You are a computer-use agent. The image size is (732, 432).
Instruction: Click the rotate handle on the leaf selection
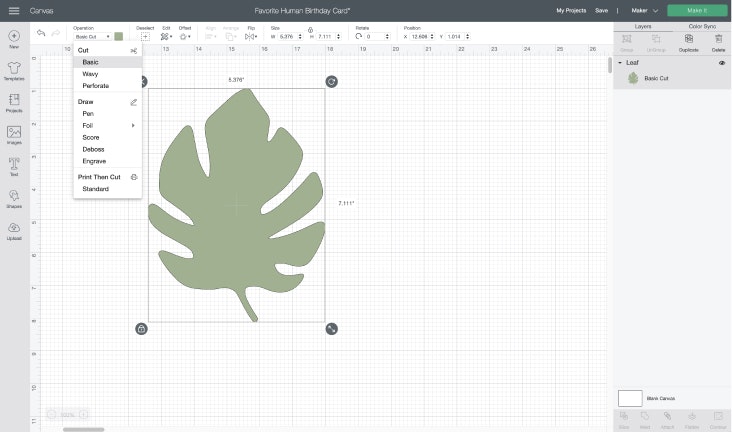331,82
